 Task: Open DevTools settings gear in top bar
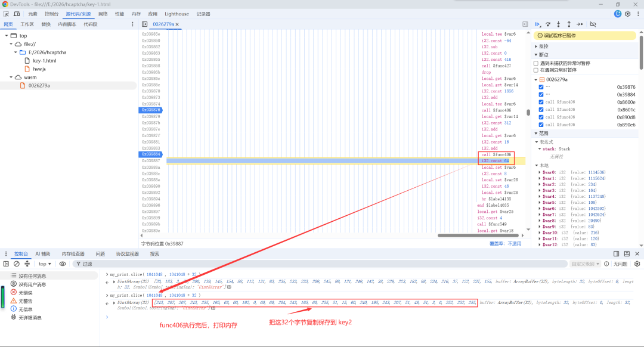tap(627, 14)
